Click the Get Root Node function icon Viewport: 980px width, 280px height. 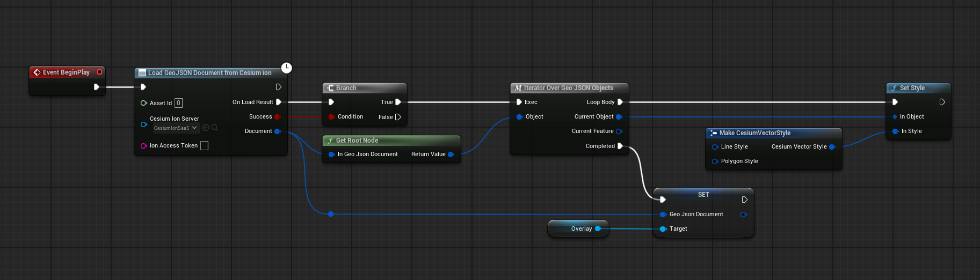point(330,141)
